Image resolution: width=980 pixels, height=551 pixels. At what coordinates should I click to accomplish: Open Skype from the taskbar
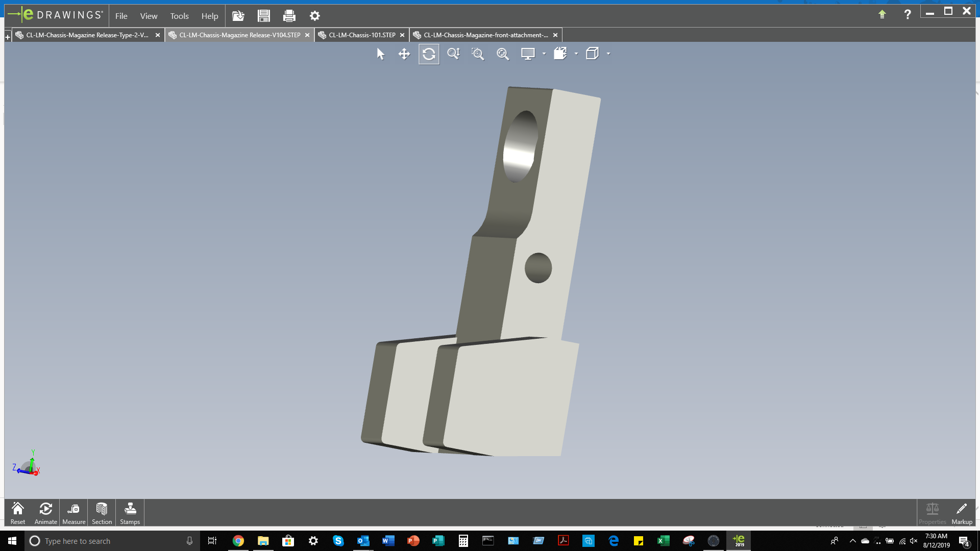[338, 541]
